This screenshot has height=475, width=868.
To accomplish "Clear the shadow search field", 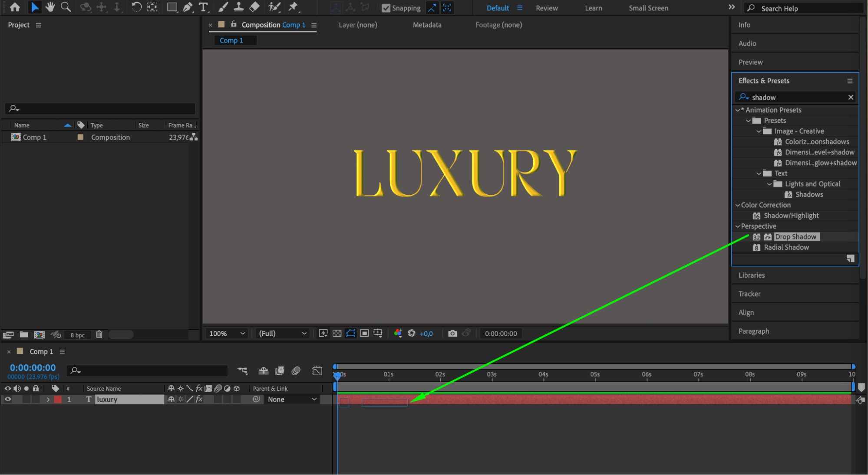I will [851, 97].
